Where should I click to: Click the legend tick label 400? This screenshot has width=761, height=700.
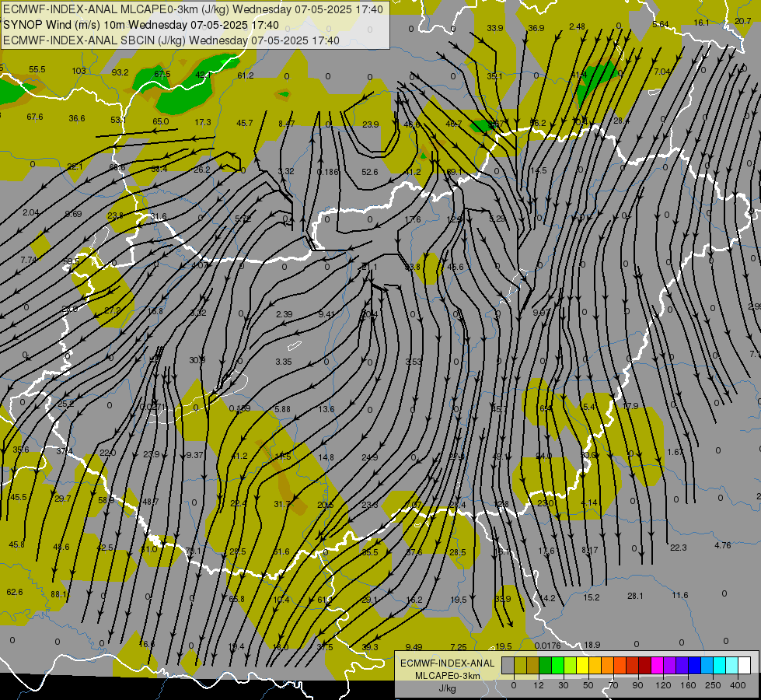[738, 685]
